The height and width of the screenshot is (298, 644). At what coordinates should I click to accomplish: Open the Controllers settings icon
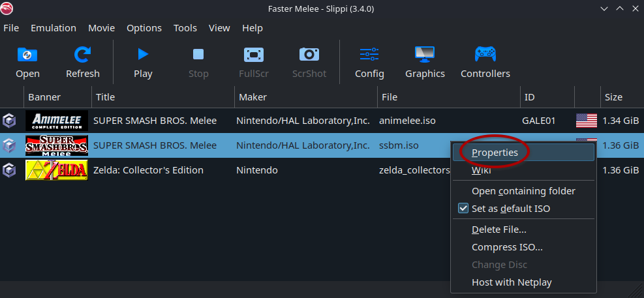485,54
